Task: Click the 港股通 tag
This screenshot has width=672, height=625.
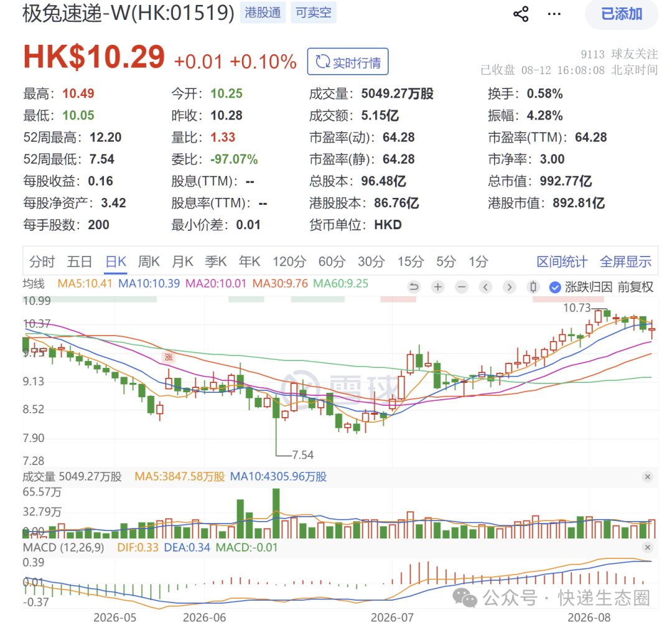Action: (x=263, y=12)
